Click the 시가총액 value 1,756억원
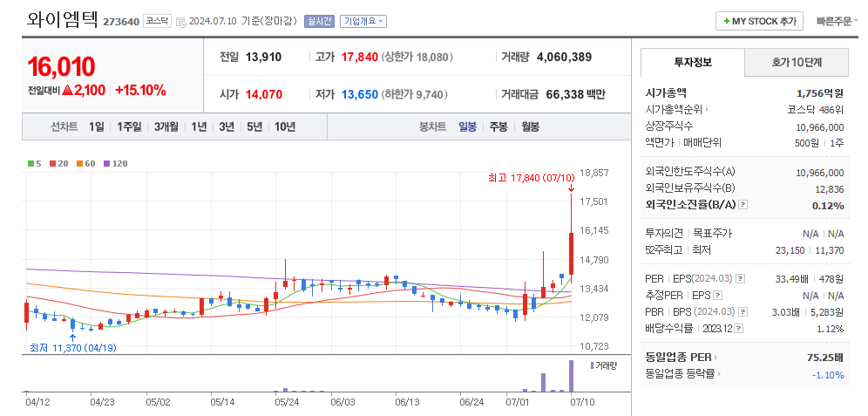This screenshot has height=416, width=868. tap(820, 93)
